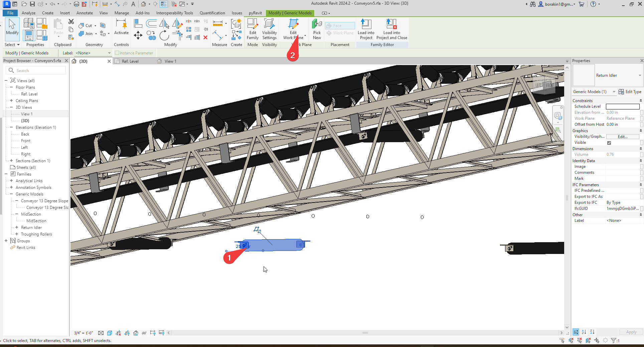Open the Annotate ribbon tab
Image resolution: width=644 pixels, height=347 pixels.
pos(85,13)
